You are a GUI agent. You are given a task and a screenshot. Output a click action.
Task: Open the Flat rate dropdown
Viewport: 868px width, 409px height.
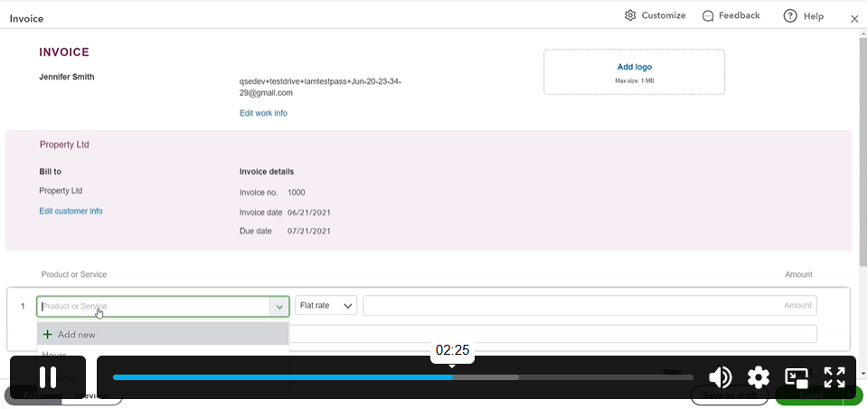point(325,306)
